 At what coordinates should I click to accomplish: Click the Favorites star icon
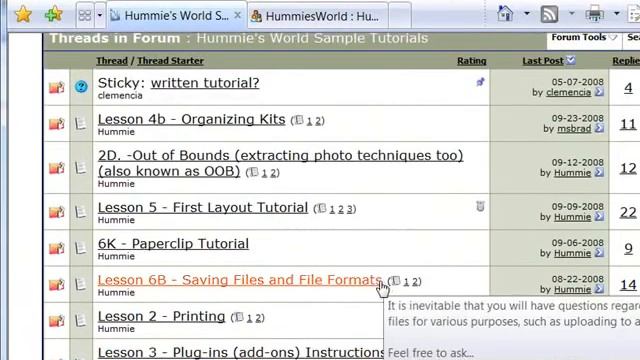[x=23, y=15]
